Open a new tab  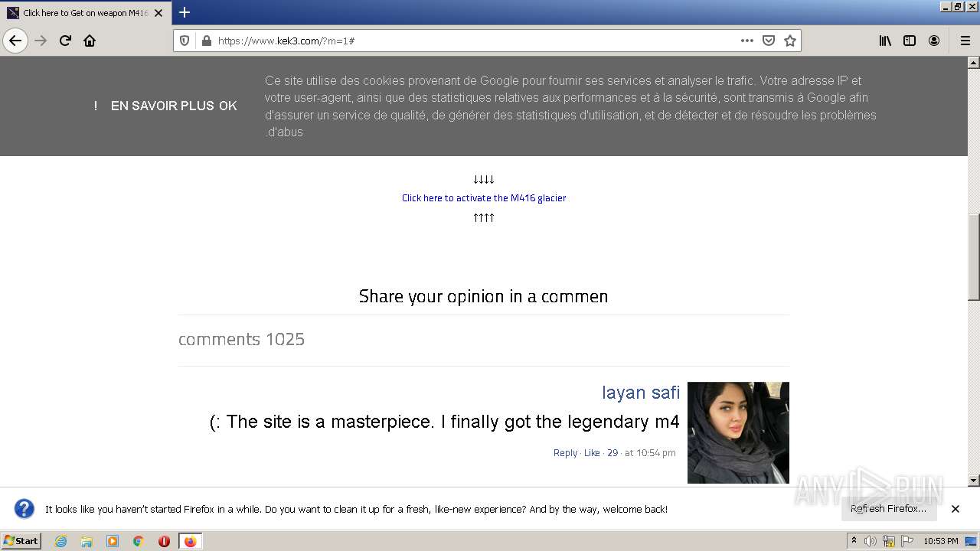click(x=185, y=12)
